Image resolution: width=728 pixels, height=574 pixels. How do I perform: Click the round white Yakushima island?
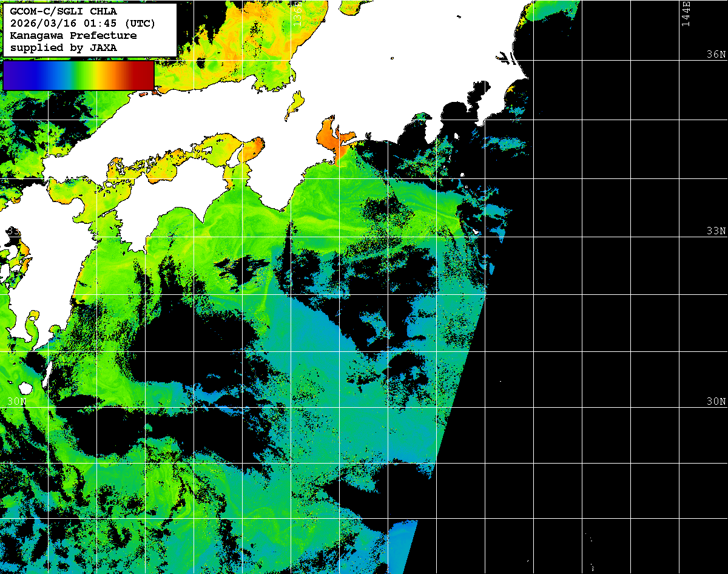click(x=25, y=388)
